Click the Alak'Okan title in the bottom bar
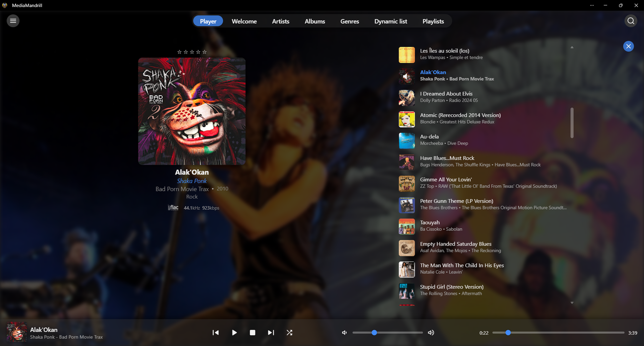The width and height of the screenshot is (644, 346). [x=44, y=330]
